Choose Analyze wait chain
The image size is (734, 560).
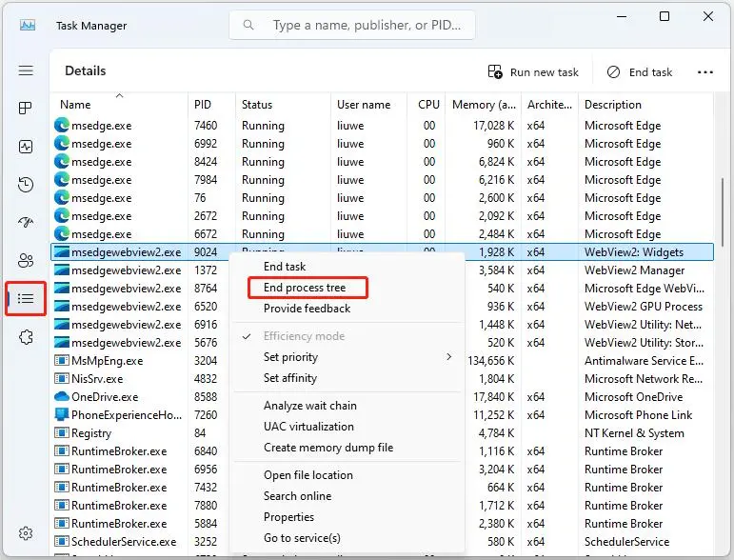[x=310, y=406]
